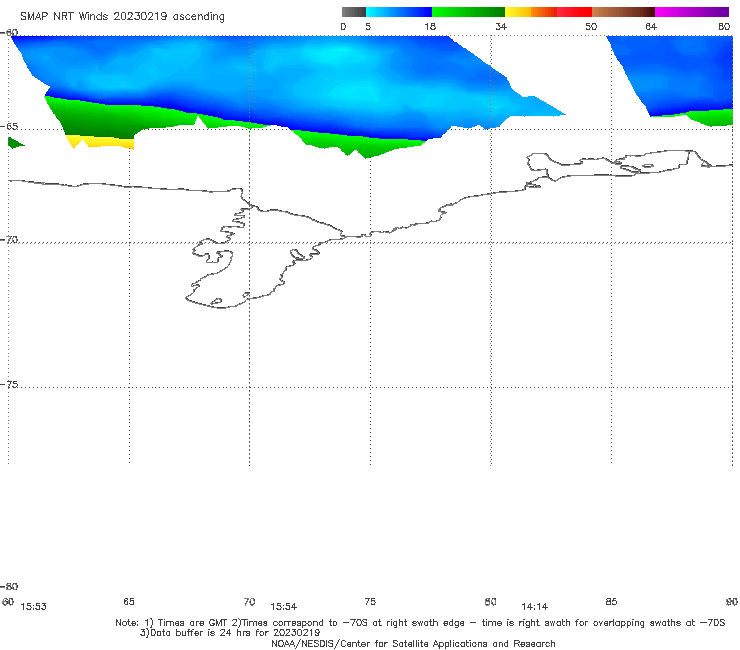Click the magenta segment of the color bar
This screenshot has width=740, height=650.
tap(692, 12)
